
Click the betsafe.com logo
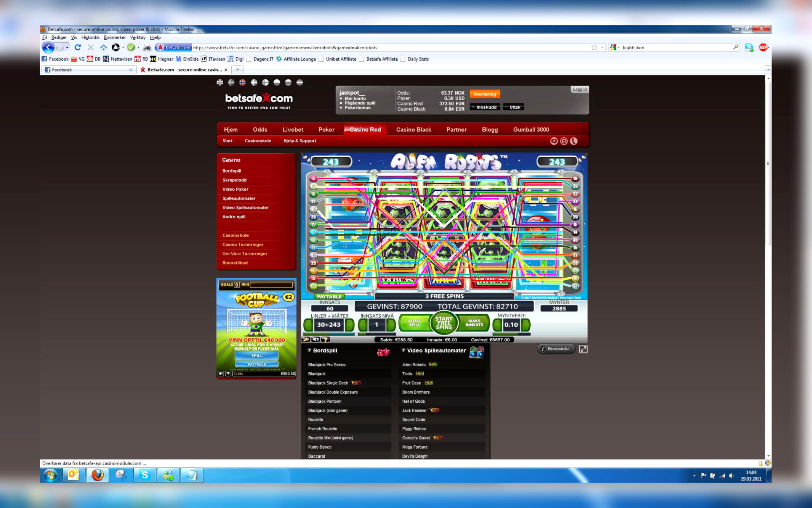tap(259, 101)
